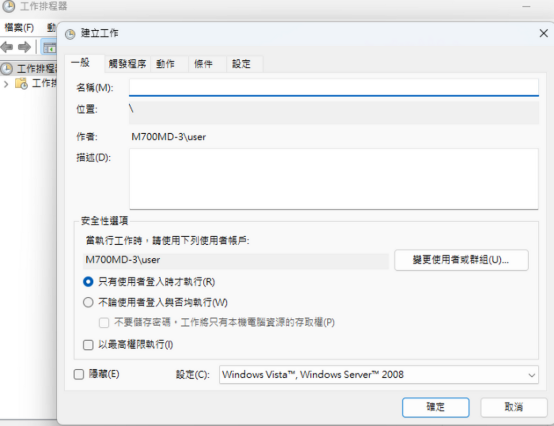Click the Forward arrow in Task Scheduler toolbar
The height and width of the screenshot is (426, 554).
[24, 47]
